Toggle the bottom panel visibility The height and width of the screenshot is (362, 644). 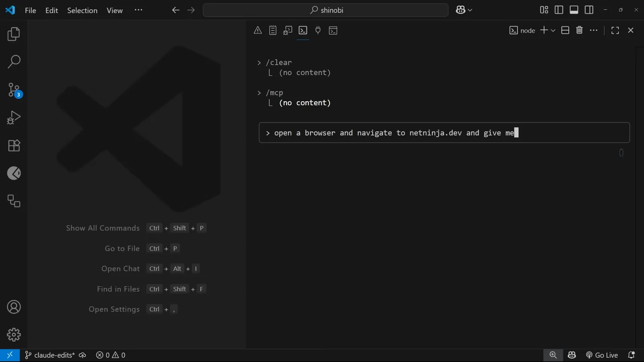click(x=574, y=10)
